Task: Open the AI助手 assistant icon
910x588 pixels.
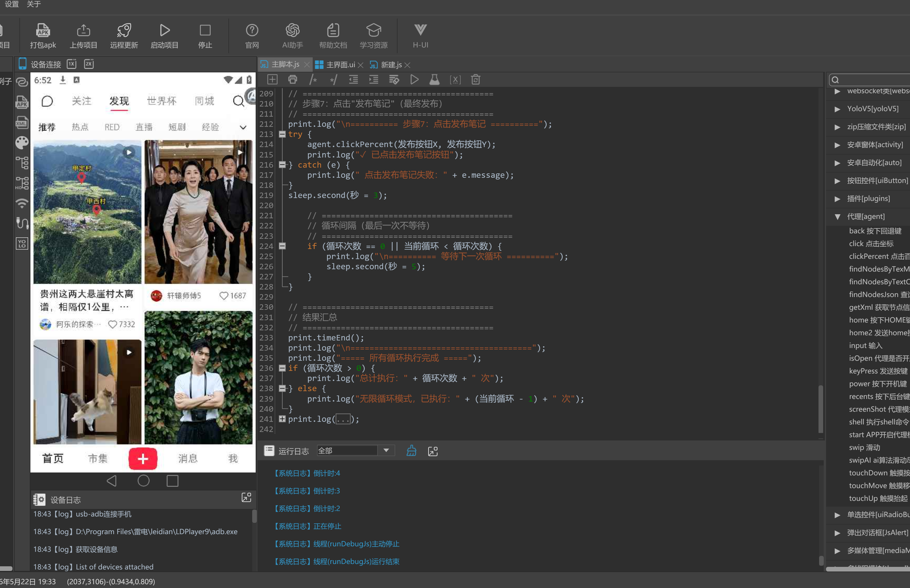Action: [x=292, y=36]
